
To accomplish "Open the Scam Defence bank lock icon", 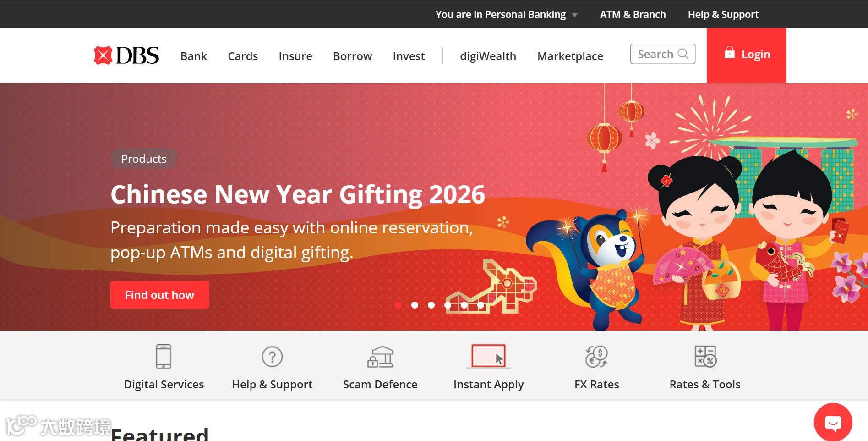I will pos(380,357).
